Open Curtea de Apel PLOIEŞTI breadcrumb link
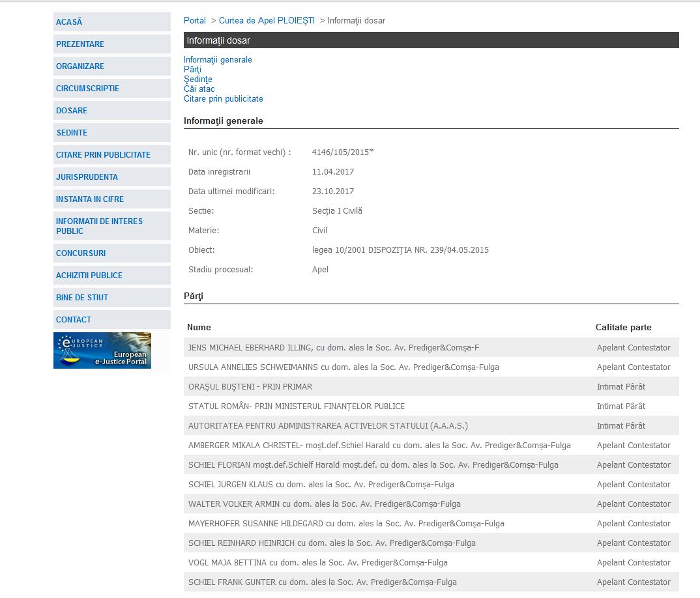This screenshot has height=598, width=700. 267,21
